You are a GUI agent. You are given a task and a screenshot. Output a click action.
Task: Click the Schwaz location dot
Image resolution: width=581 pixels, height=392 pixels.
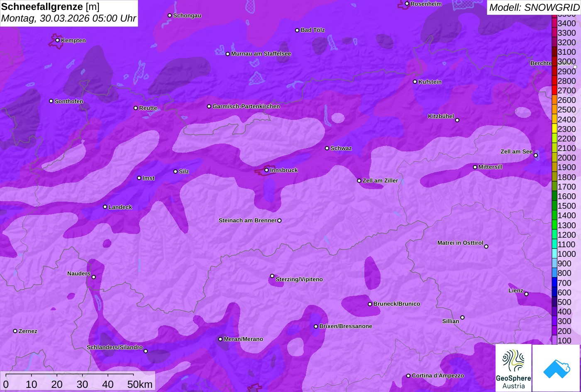(x=327, y=148)
